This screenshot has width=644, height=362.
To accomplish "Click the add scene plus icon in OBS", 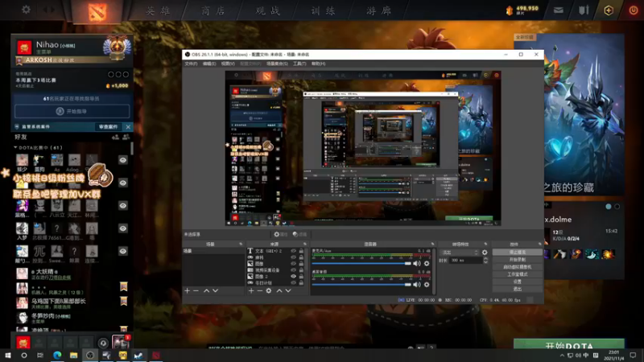I will (188, 290).
